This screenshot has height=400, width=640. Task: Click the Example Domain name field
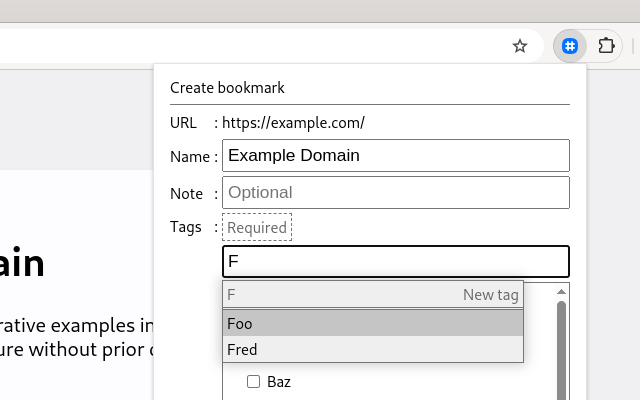[x=395, y=155]
